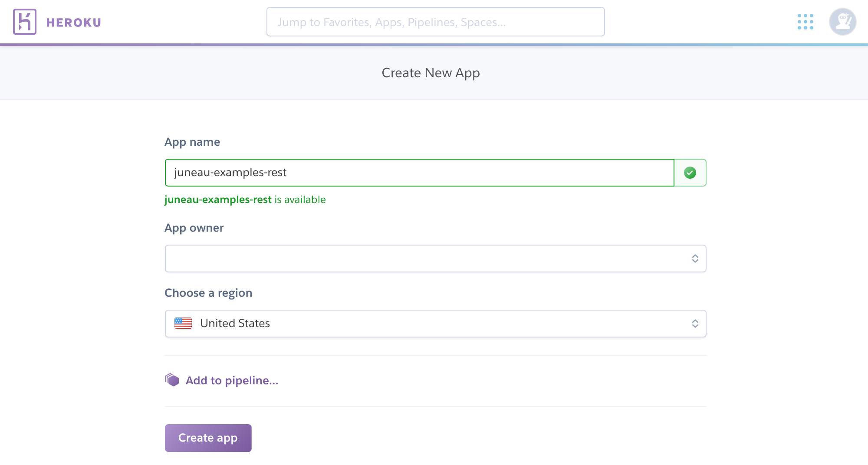Click the region selector up-down arrows

[x=695, y=324]
